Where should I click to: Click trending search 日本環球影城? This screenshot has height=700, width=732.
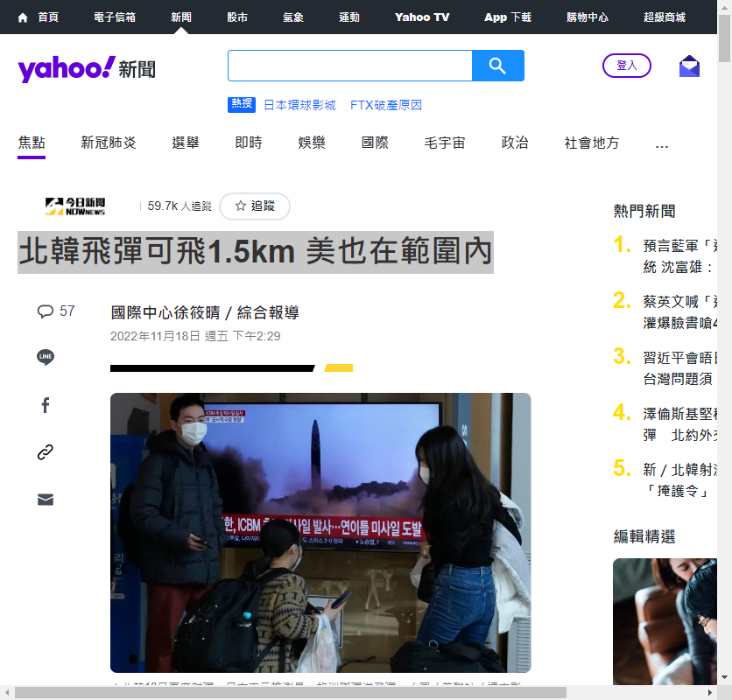coord(299,105)
